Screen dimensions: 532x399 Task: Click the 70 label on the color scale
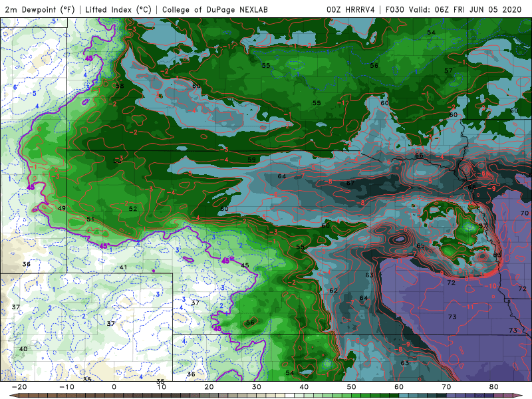point(446,387)
